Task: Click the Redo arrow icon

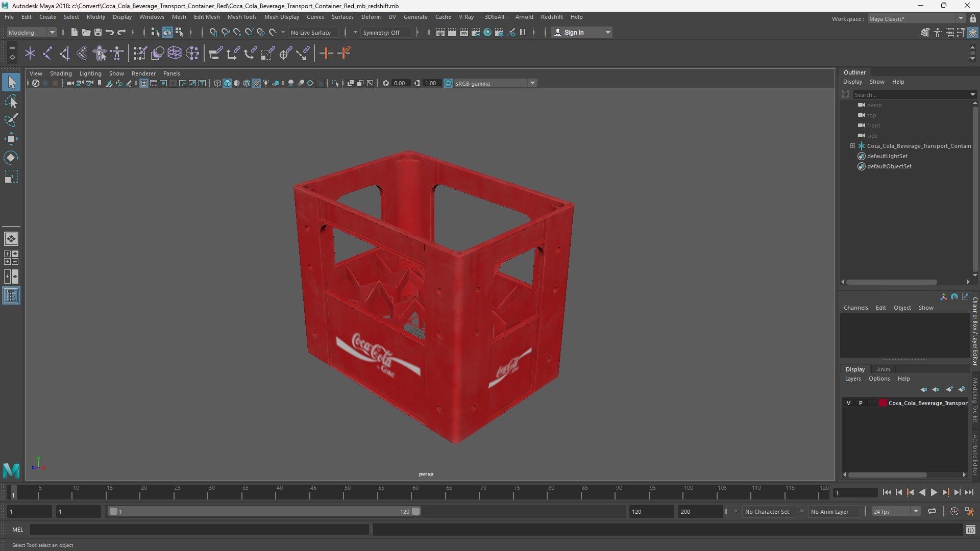Action: [x=121, y=32]
